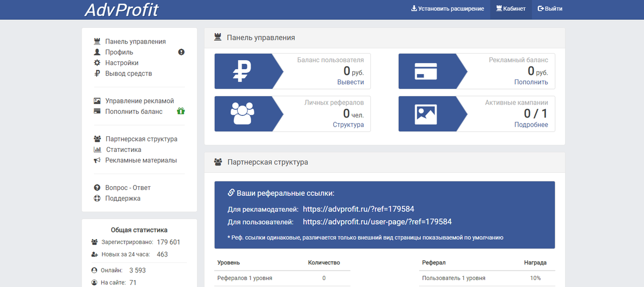Click the user-page referral URL
The image size is (644, 287).
click(377, 222)
